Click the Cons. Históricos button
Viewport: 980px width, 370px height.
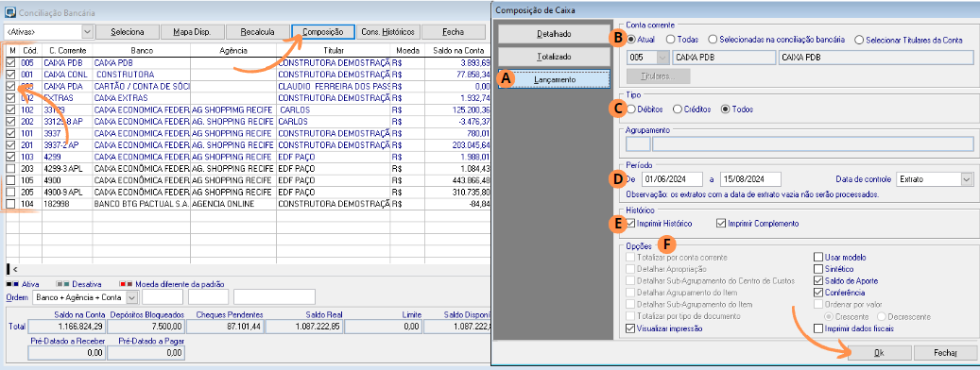[x=387, y=32]
